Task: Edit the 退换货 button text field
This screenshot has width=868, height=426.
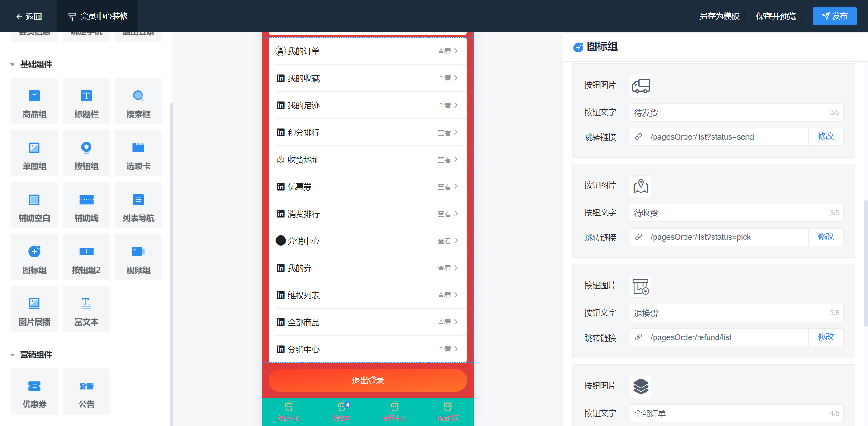Action: tap(736, 313)
